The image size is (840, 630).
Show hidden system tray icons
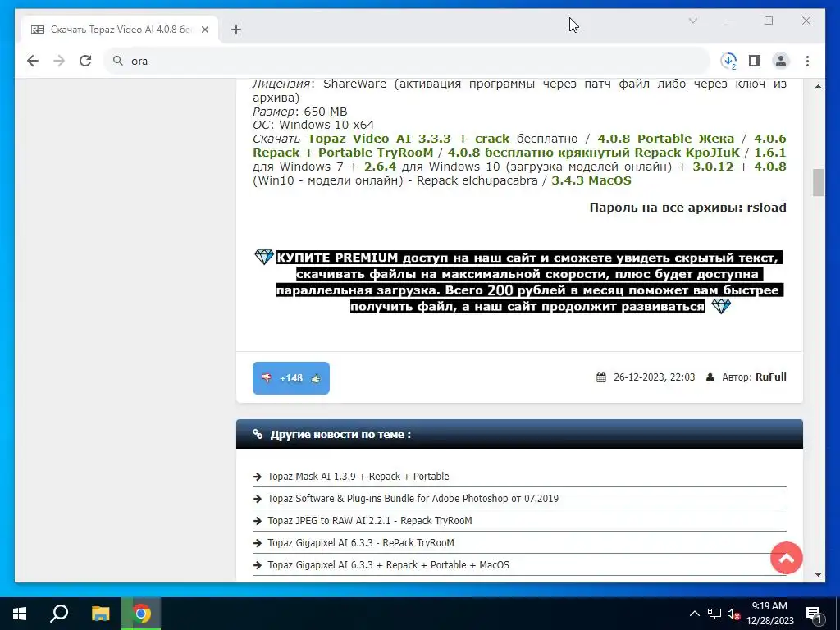[x=694, y=614]
